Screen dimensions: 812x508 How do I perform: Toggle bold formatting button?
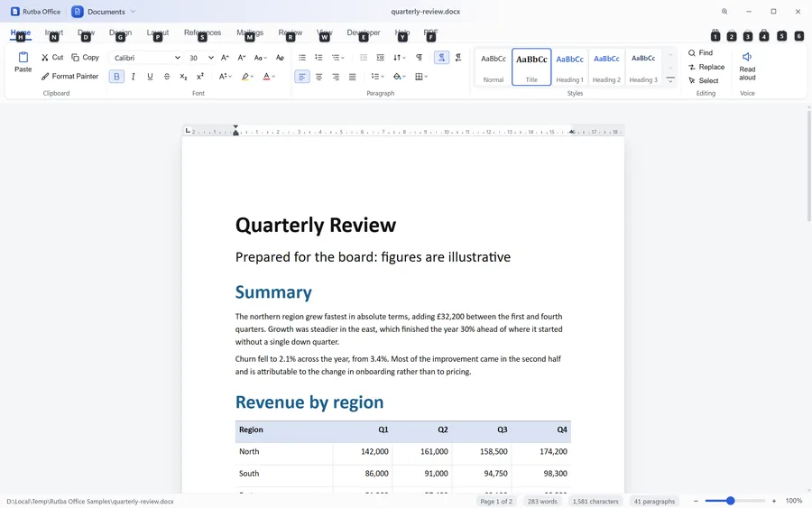[x=116, y=77]
